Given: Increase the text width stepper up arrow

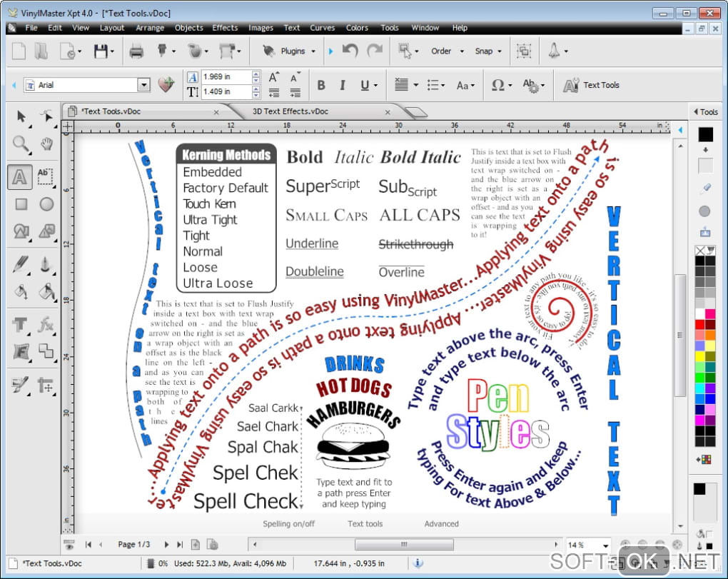Looking at the screenshot, I should point(256,74).
